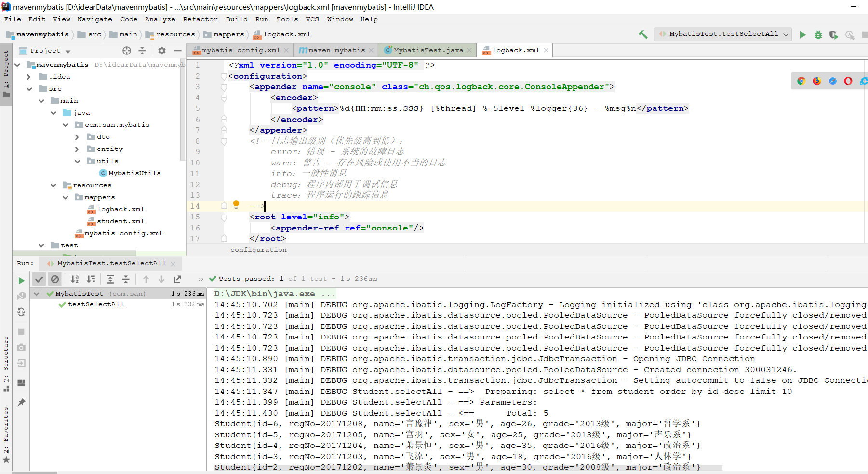Click horizontal scrollbar under Project tree
The width and height of the screenshot is (868, 474).
pyautogui.click(x=74, y=252)
